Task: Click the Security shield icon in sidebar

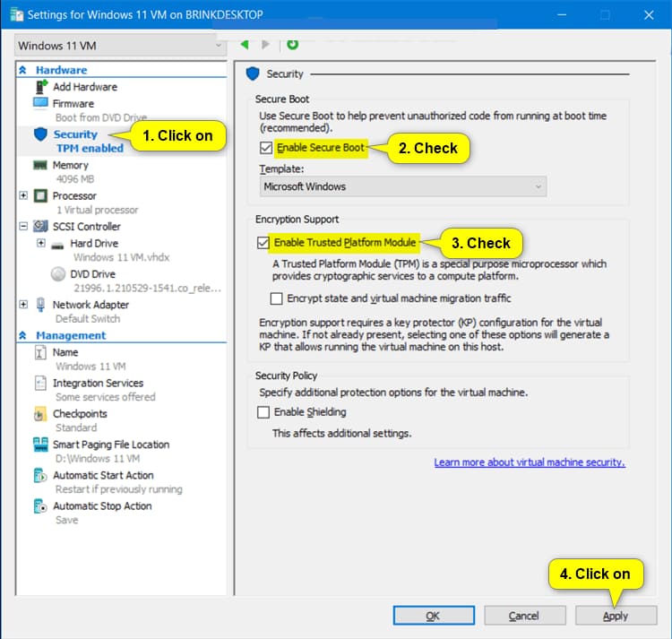Action: pos(40,134)
